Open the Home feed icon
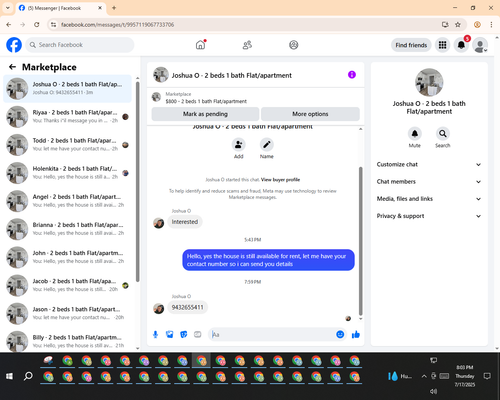Image resolution: width=500 pixels, height=400 pixels. 200,45
